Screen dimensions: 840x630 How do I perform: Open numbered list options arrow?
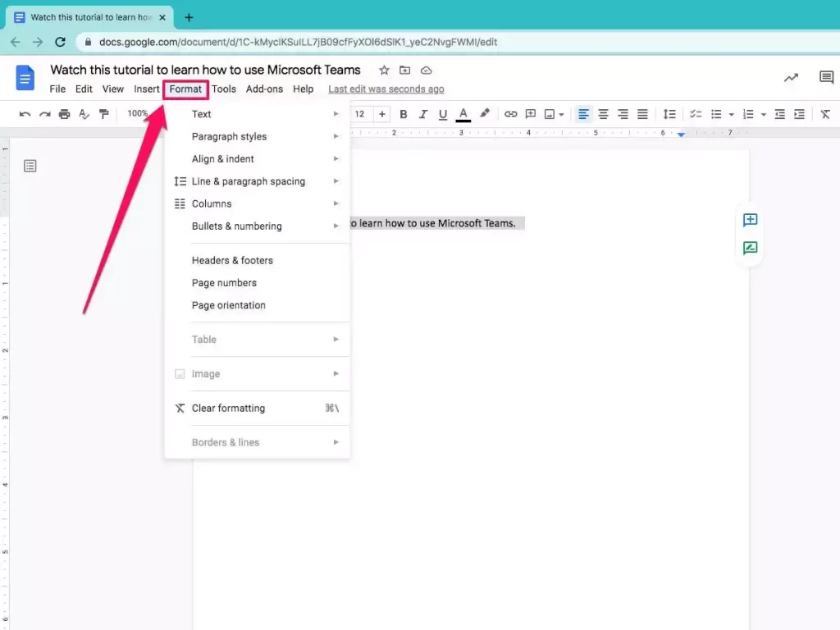point(764,115)
